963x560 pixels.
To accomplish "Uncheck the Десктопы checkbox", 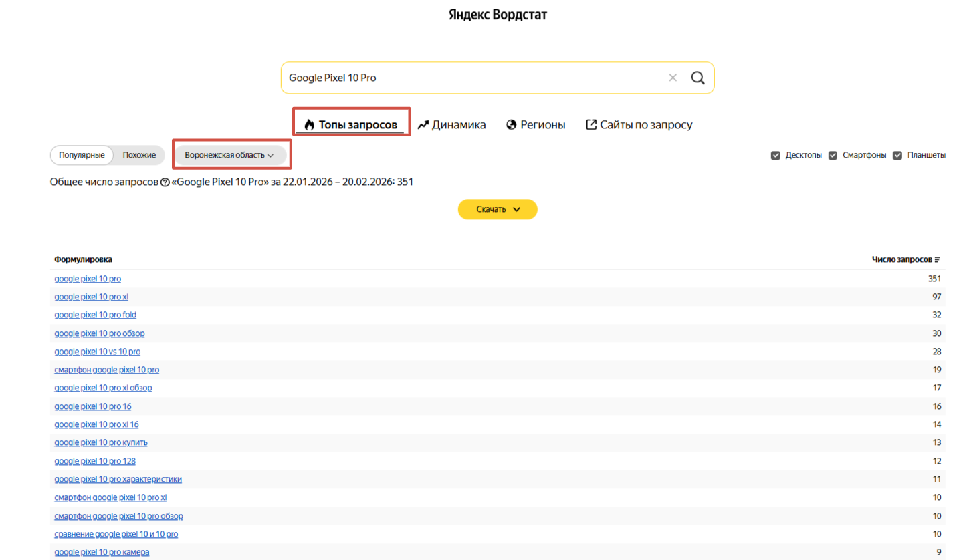I will [x=776, y=156].
